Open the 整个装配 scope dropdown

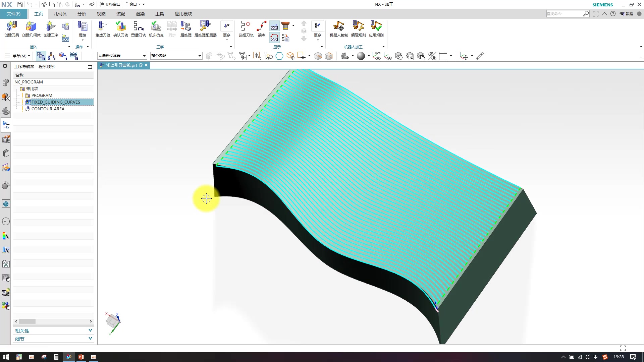[200, 56]
